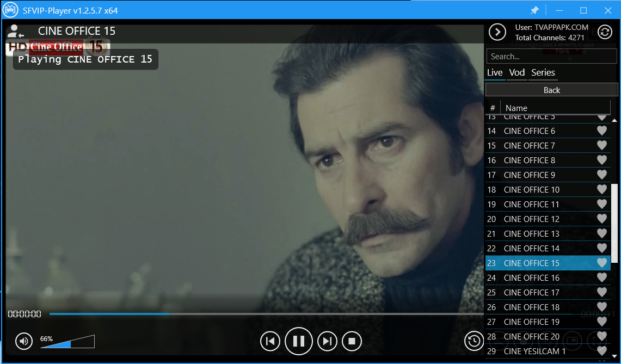Toggle favorite heart for CINE OFFICE 6
Viewport: 621px width, 364px height.
coord(601,131)
